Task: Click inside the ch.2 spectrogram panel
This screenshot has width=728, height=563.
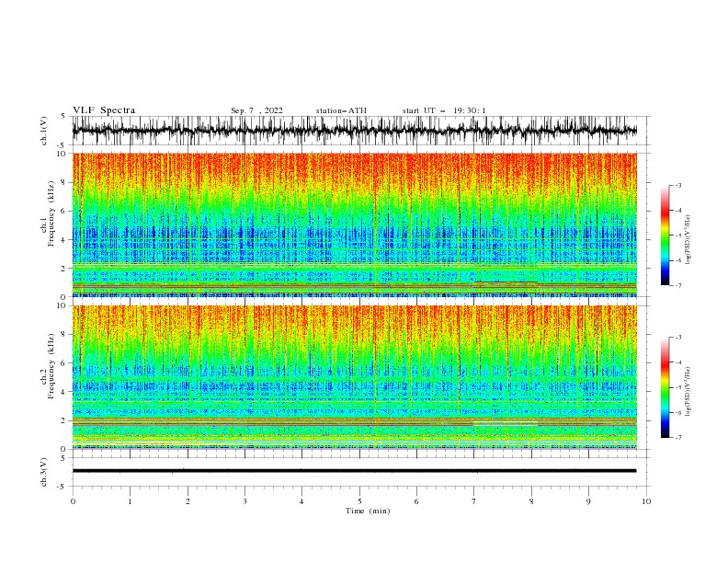Action: point(354,377)
